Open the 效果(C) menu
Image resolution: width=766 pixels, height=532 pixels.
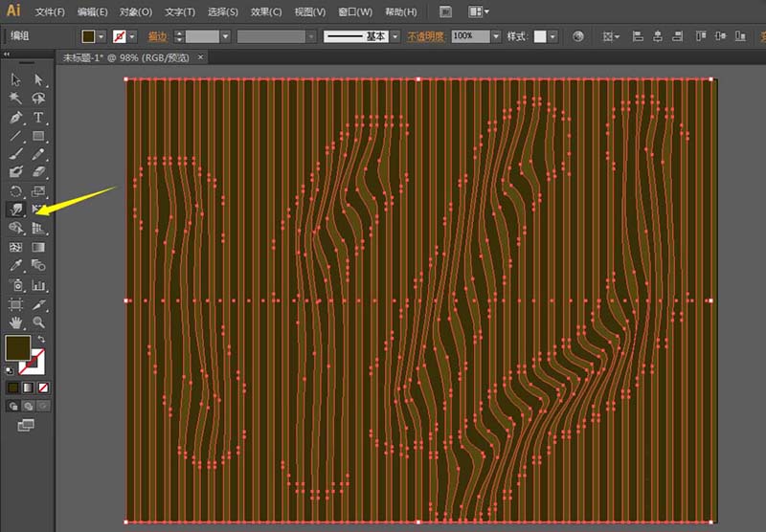point(266,11)
